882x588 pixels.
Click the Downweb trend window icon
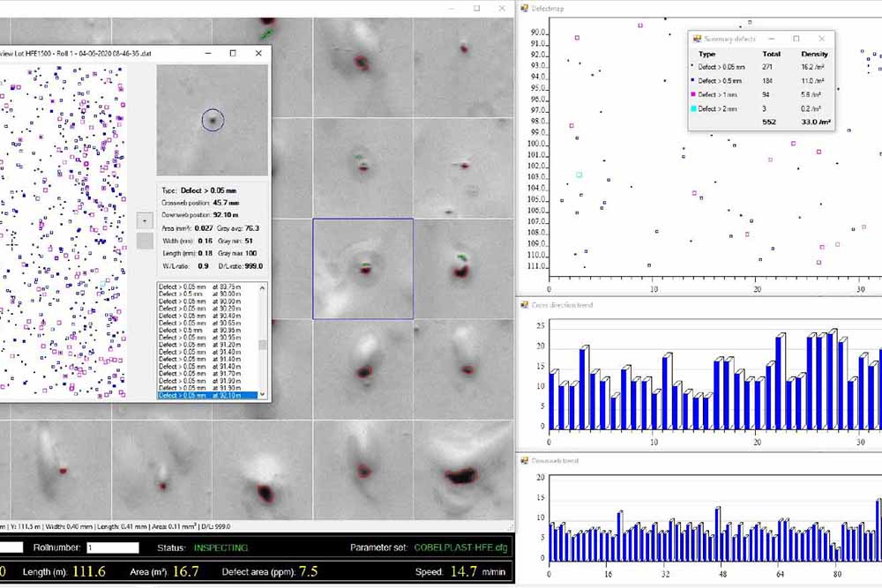point(524,460)
